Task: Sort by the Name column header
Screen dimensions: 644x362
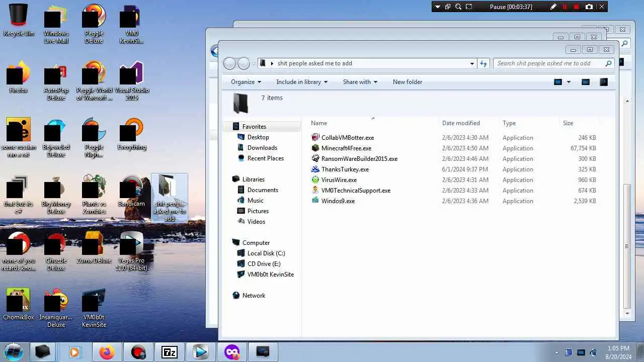Action: (373, 123)
